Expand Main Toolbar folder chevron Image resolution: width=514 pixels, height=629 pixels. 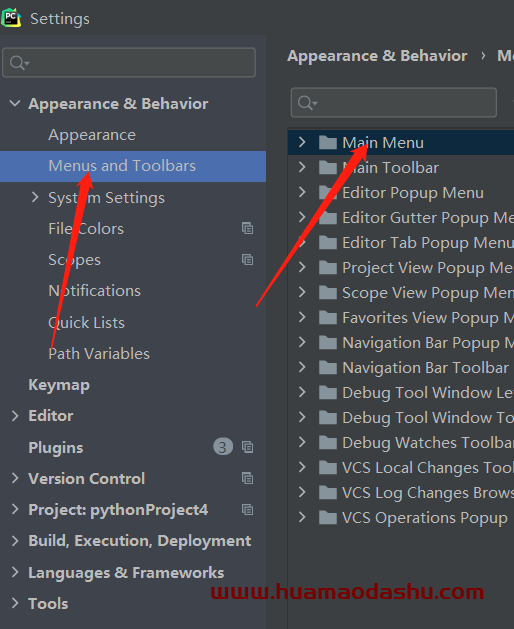pyautogui.click(x=302, y=167)
